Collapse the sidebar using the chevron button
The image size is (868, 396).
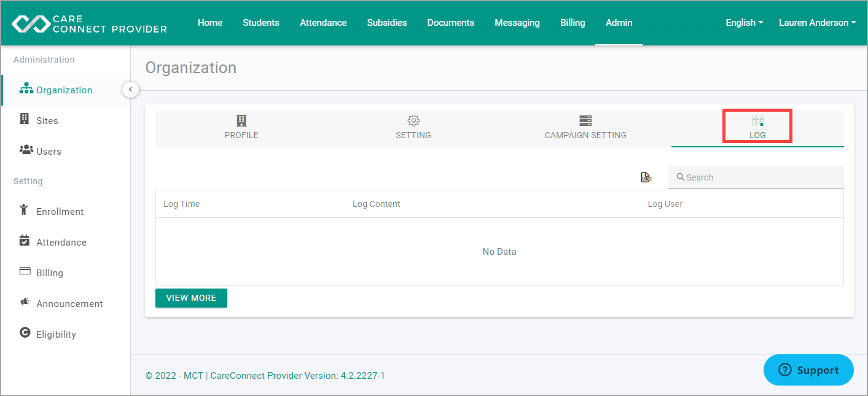click(x=130, y=89)
